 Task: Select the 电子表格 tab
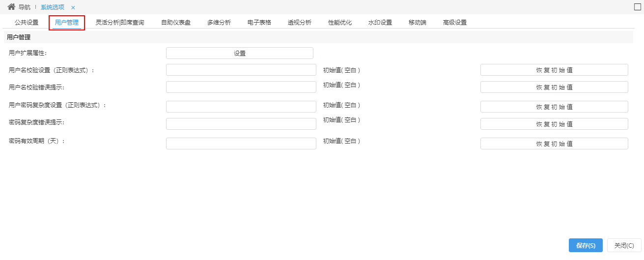(x=259, y=23)
